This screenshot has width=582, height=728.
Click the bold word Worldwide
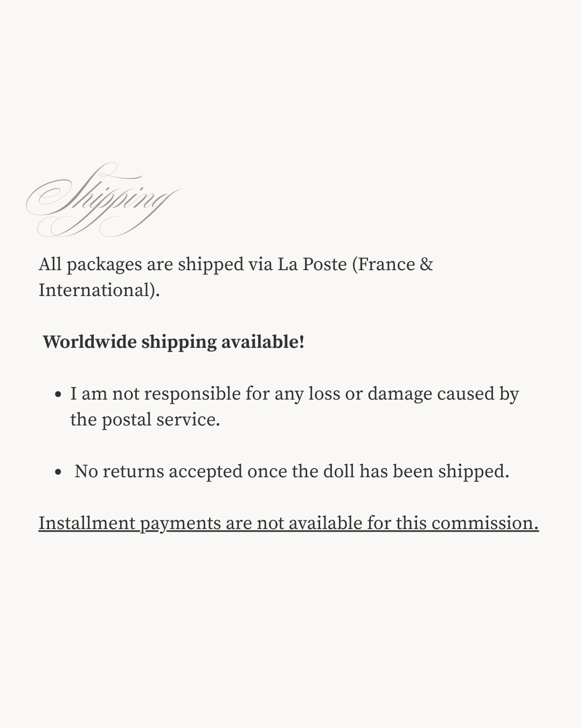click(x=89, y=342)
